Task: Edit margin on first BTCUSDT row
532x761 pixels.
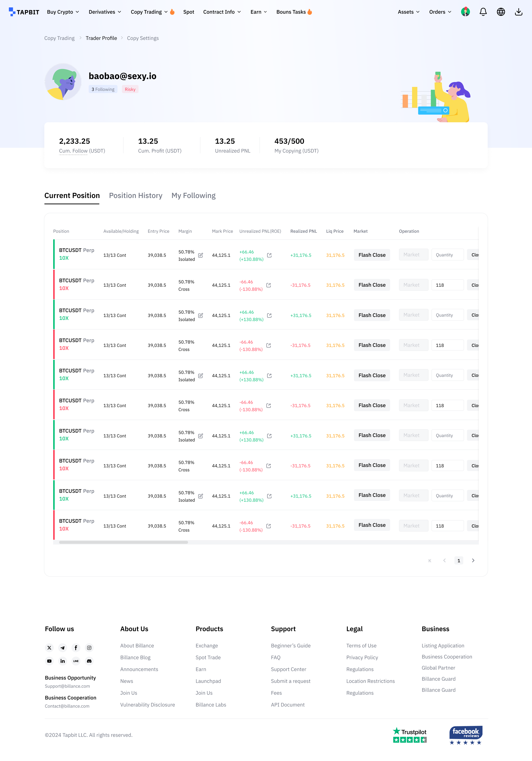Action: [x=200, y=255]
